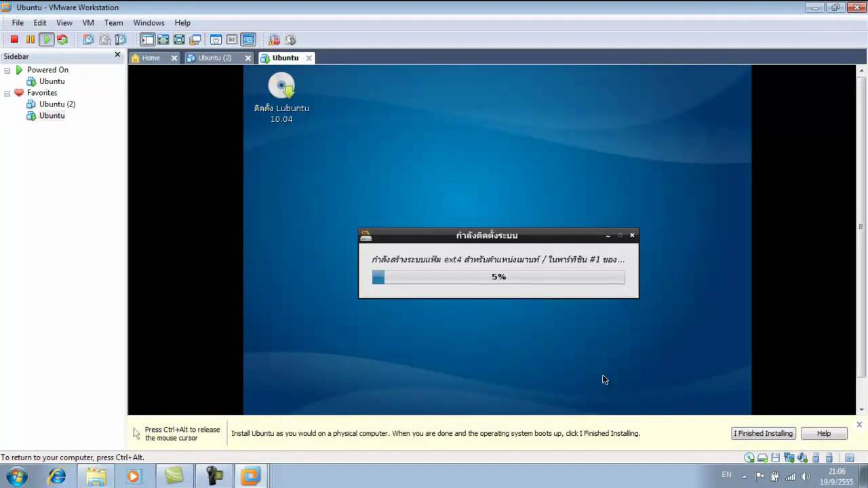Click the Revert to snapshot toolbar icon
868x488 pixels.
[x=104, y=39]
